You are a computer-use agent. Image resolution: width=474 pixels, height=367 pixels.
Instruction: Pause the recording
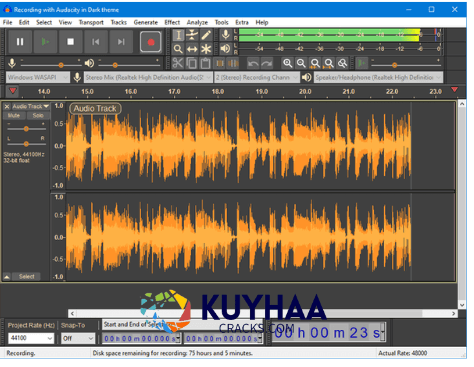pos(20,42)
